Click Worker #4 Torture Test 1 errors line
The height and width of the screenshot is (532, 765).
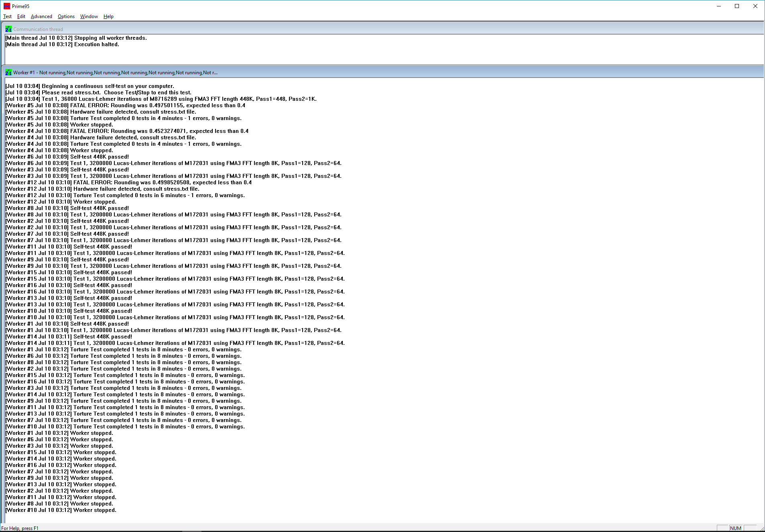click(x=124, y=144)
